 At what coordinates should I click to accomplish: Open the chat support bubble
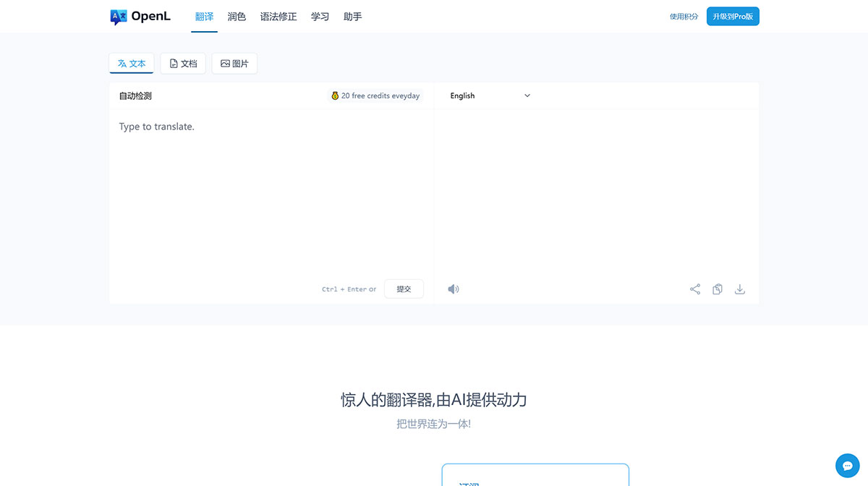[x=847, y=465]
